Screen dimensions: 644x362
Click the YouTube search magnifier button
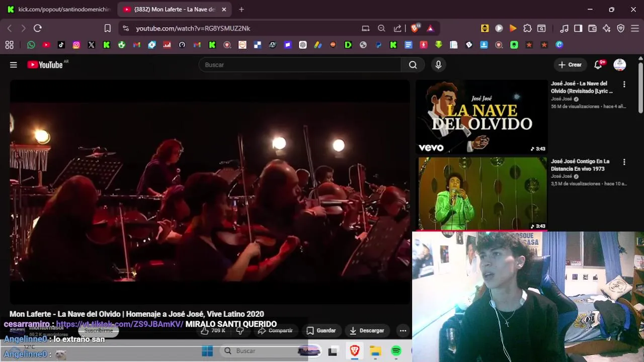413,65
